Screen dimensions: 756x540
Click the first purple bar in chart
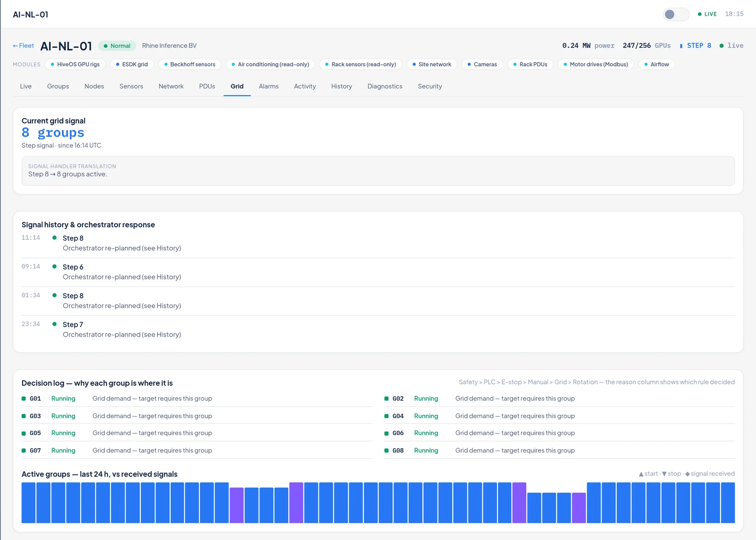coord(237,505)
